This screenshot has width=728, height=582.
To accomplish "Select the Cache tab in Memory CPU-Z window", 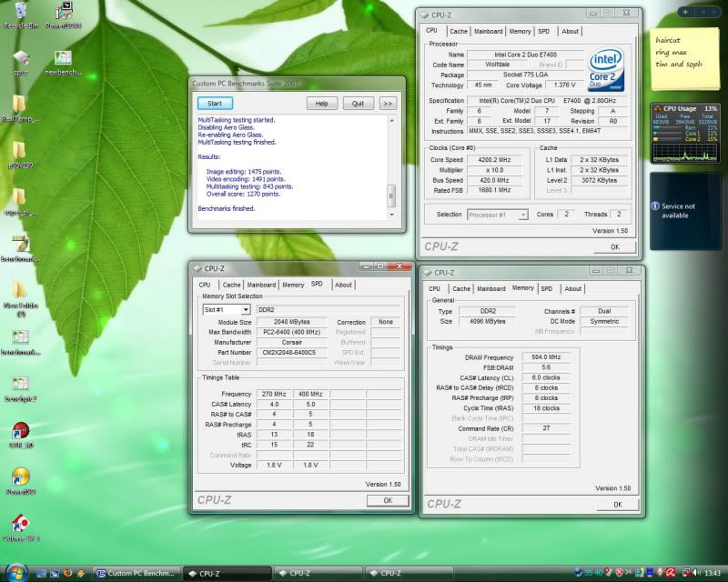I will (461, 289).
